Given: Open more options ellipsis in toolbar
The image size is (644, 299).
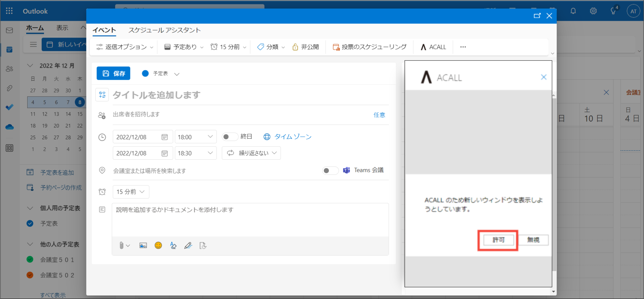Looking at the screenshot, I should point(463,47).
